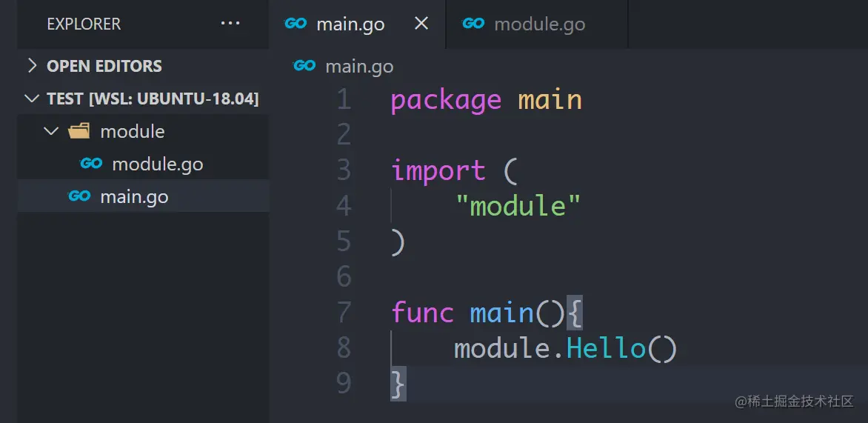Open main.go in the file tree
This screenshot has width=868, height=423.
(x=144, y=196)
